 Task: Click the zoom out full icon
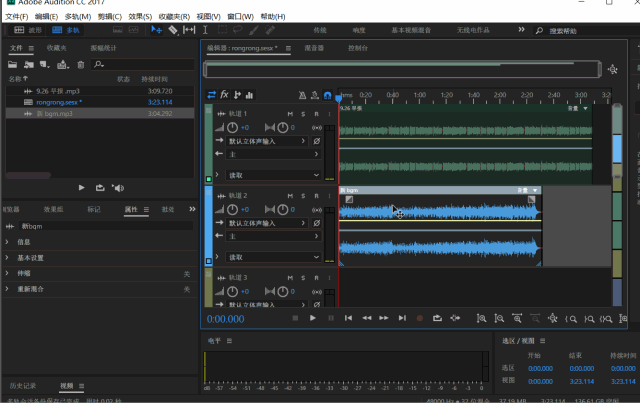click(553, 318)
